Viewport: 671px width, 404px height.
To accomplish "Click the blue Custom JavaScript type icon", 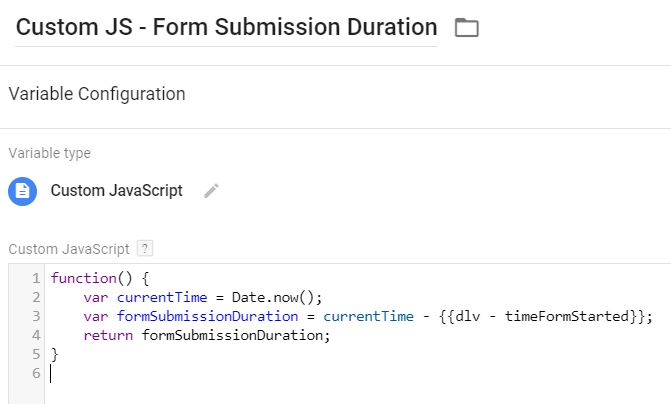I will [x=23, y=191].
